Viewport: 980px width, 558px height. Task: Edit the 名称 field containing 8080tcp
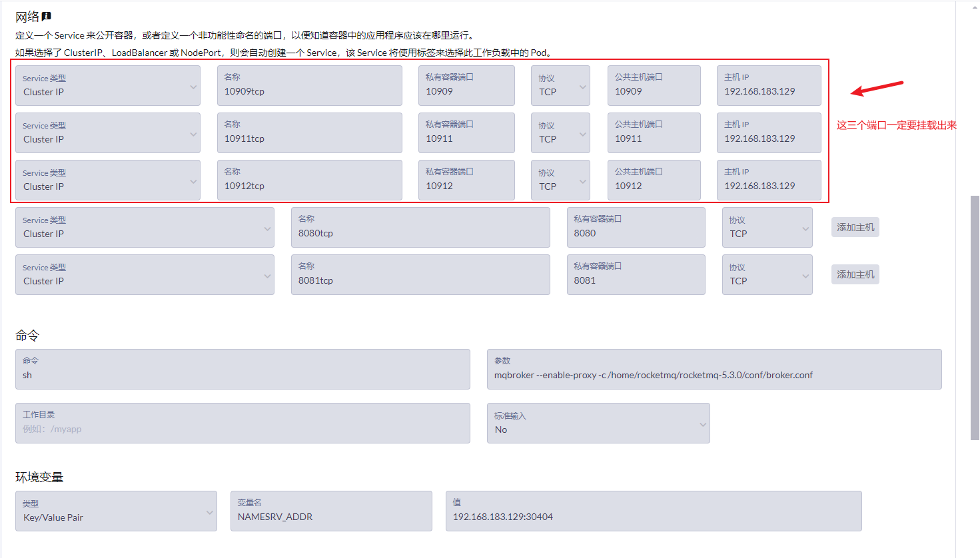pyautogui.click(x=420, y=227)
